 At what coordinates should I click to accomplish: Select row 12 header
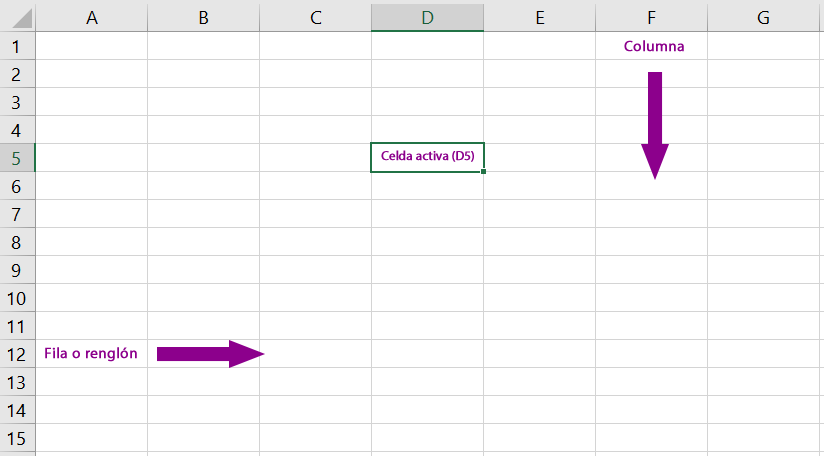pyautogui.click(x=17, y=354)
